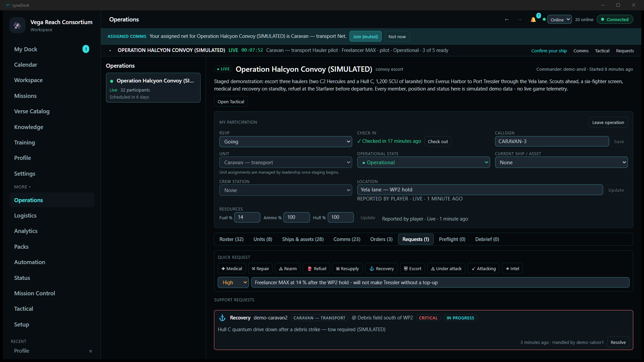This screenshot has height=362, width=644.
Task: Open the RSVP Going dropdown
Action: tap(286, 142)
